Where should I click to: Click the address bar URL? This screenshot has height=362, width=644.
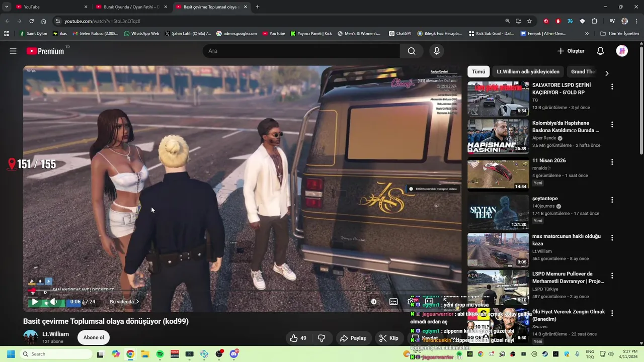pyautogui.click(x=102, y=21)
